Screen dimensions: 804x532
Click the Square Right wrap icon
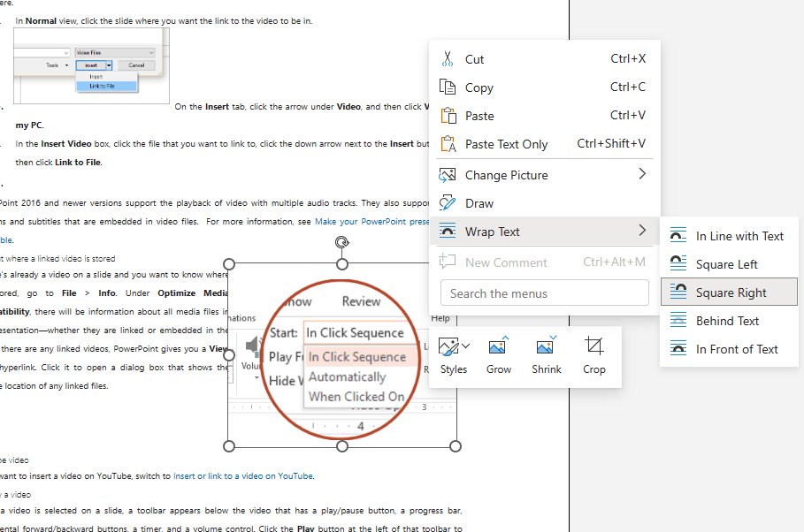tap(678, 293)
